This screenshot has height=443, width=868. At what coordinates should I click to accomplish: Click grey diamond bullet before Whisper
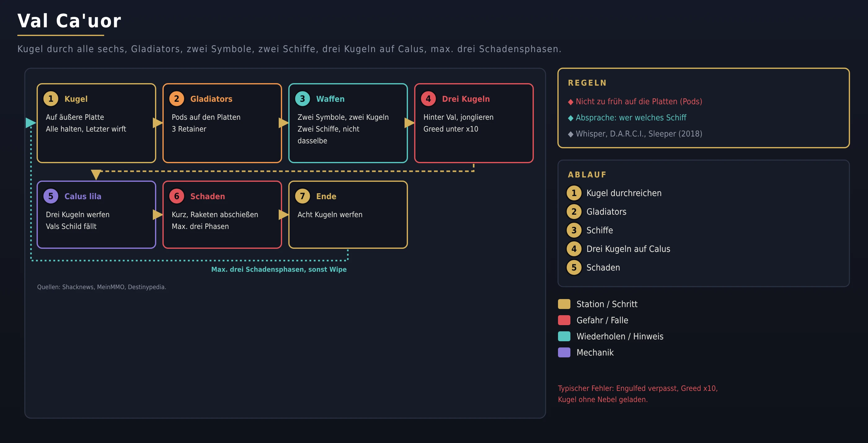(570, 134)
